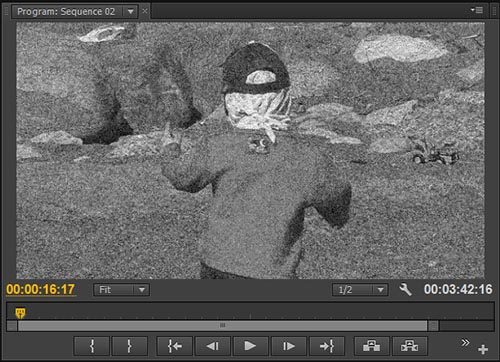Screen dimensions: 500x362
Task: Click the Lift button
Action: point(371,346)
